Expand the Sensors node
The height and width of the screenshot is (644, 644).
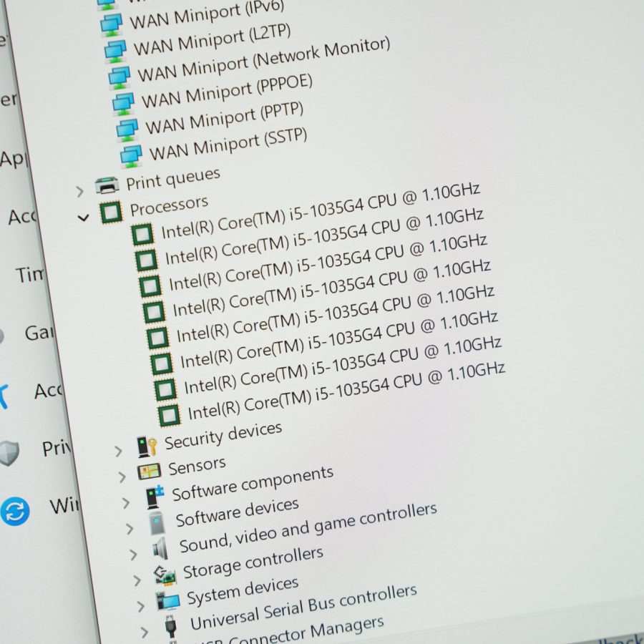coord(122,477)
